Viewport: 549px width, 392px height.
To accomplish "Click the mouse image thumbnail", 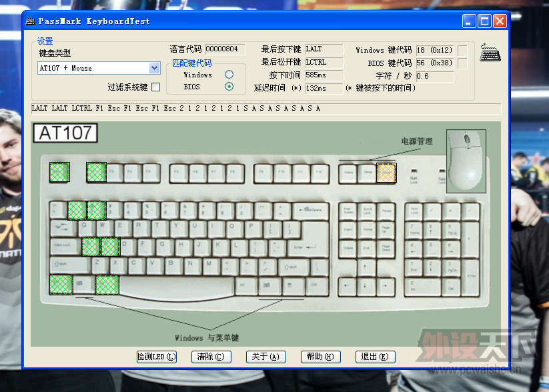I will tap(466, 161).
